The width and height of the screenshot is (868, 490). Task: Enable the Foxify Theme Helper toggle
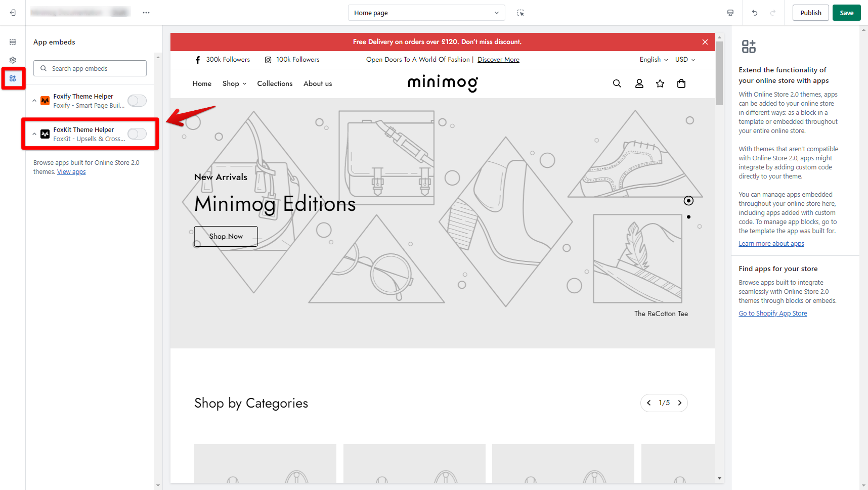[x=137, y=101]
